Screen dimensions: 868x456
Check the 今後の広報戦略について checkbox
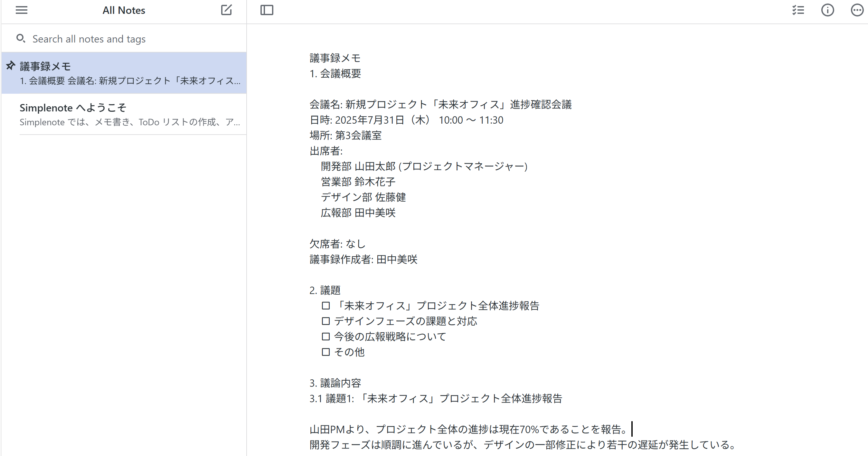(x=325, y=336)
